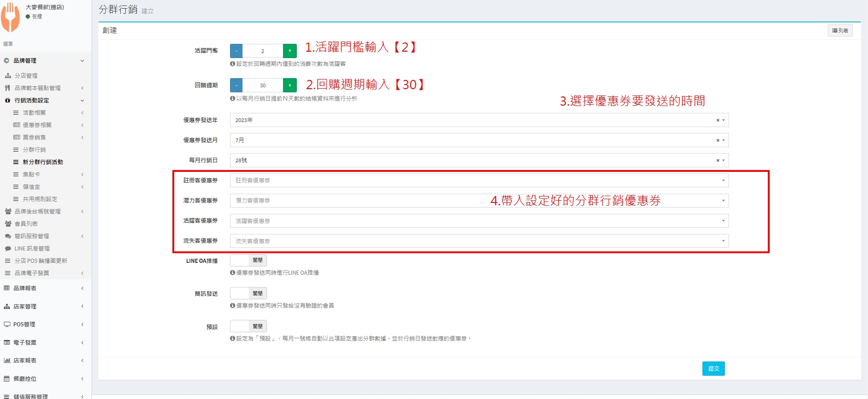Toggle the LINE OA推播 switch
Image resolution: width=868 pixels, height=399 pixels.
coord(248,261)
